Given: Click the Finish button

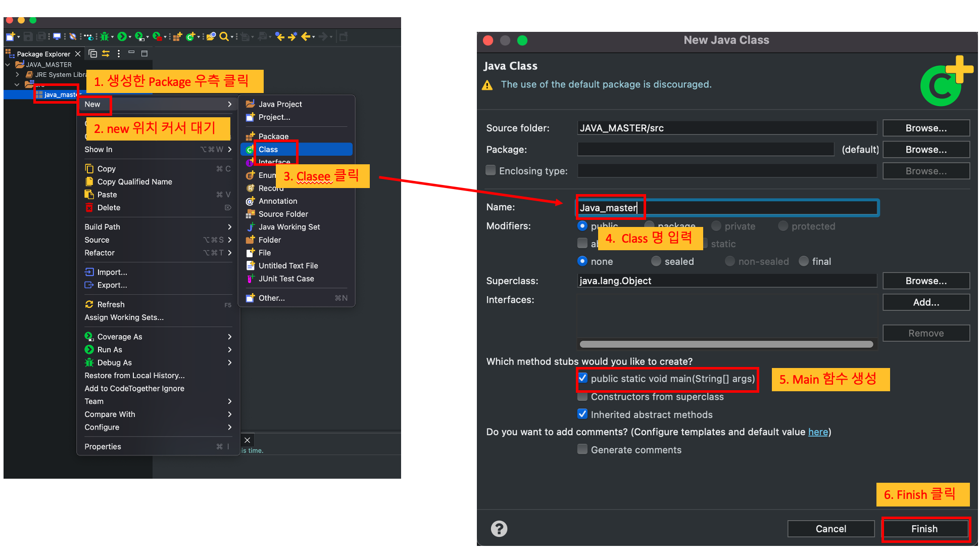Looking at the screenshot, I should pos(924,529).
